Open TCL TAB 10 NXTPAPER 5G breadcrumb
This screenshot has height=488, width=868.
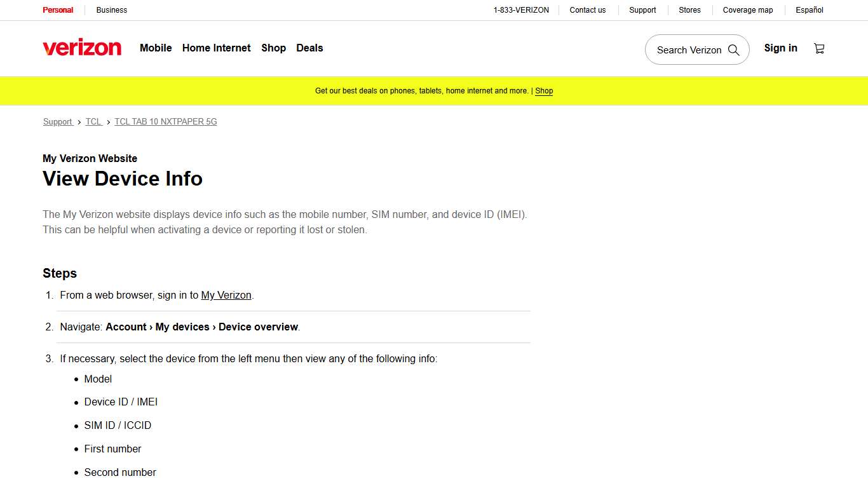(165, 121)
